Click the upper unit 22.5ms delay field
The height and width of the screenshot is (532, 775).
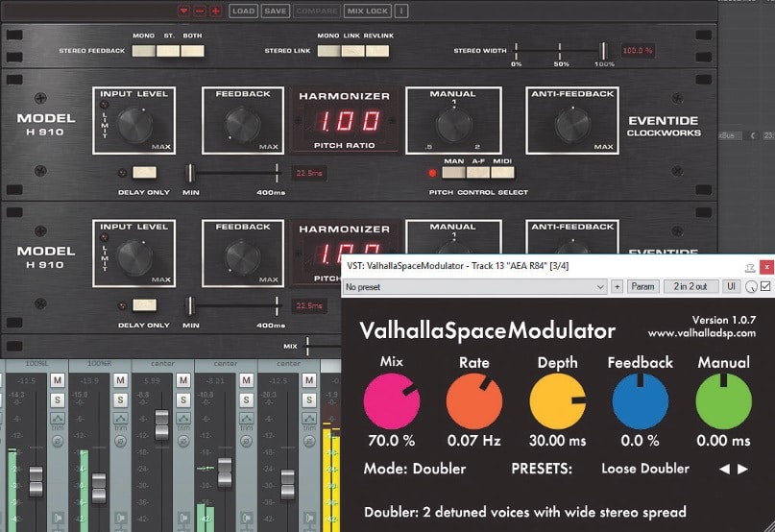[309, 173]
